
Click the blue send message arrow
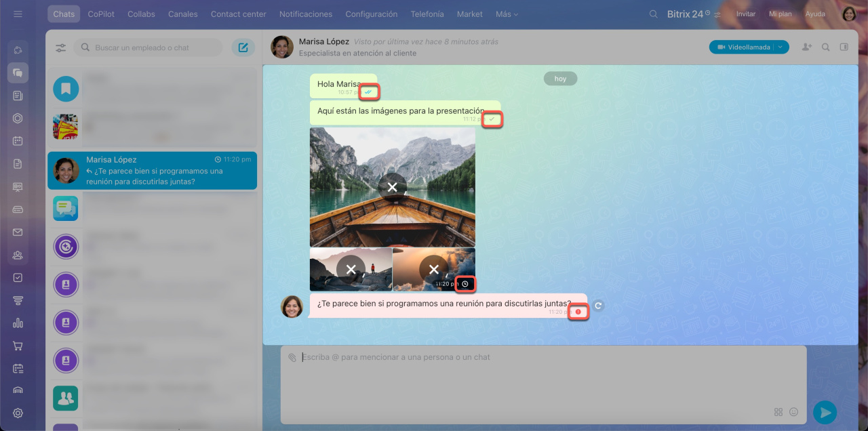(x=825, y=412)
